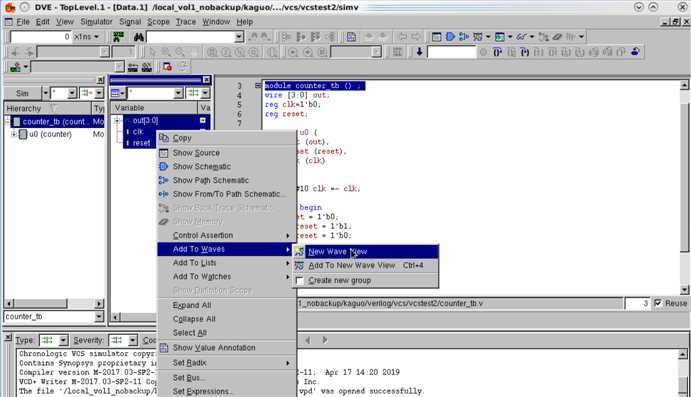Image resolution: width=691 pixels, height=397 pixels.
Task: Open the Scope menu
Action: (x=158, y=22)
